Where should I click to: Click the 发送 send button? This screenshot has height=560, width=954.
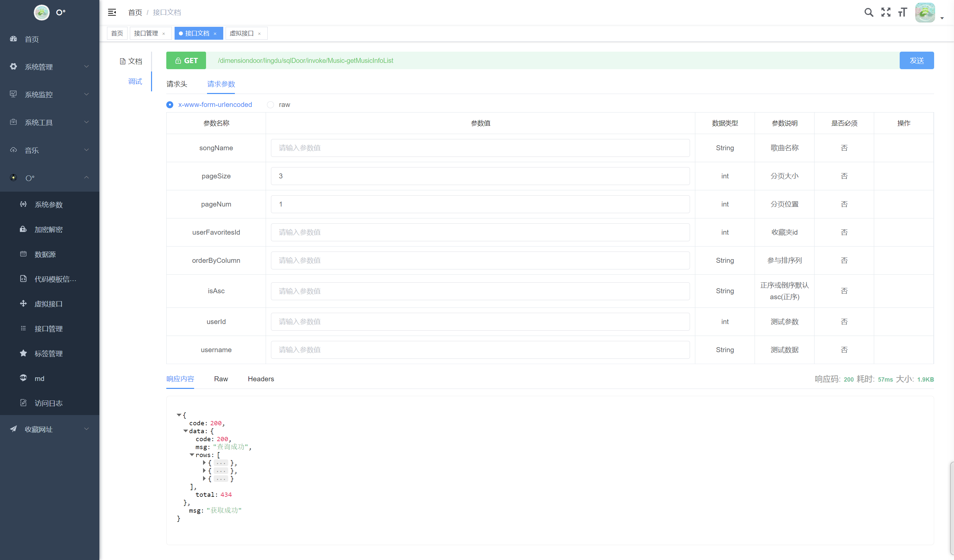[x=916, y=61]
